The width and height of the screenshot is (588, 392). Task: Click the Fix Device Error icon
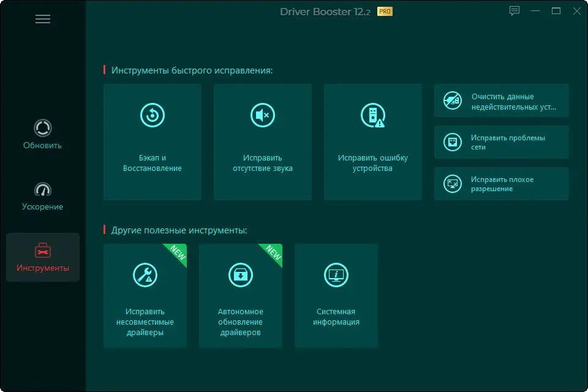(x=372, y=115)
